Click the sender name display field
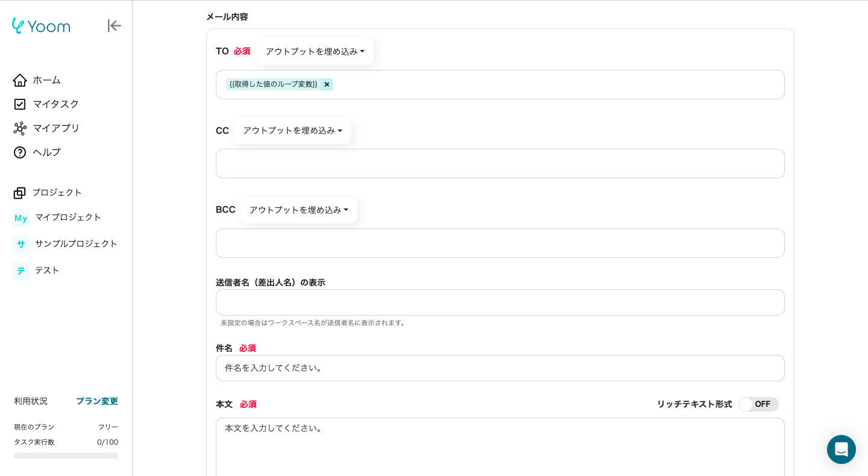Image resolution: width=868 pixels, height=476 pixels. pyautogui.click(x=500, y=302)
